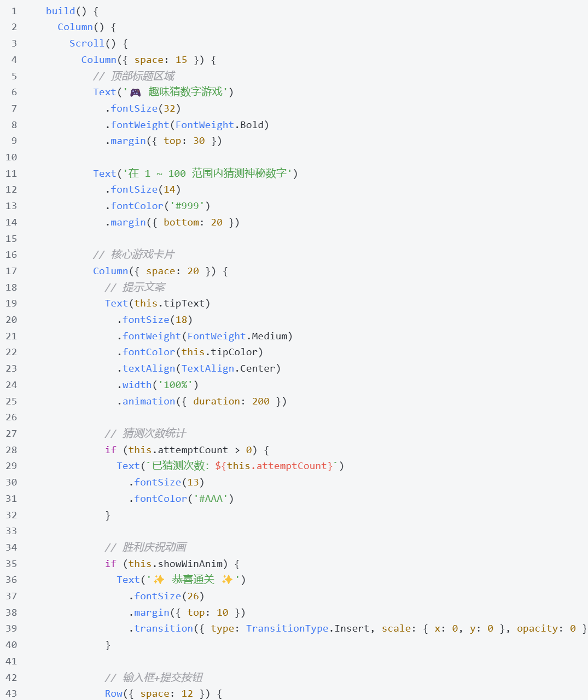
Task: Click the color string '#AAA'
Action: [211, 499]
